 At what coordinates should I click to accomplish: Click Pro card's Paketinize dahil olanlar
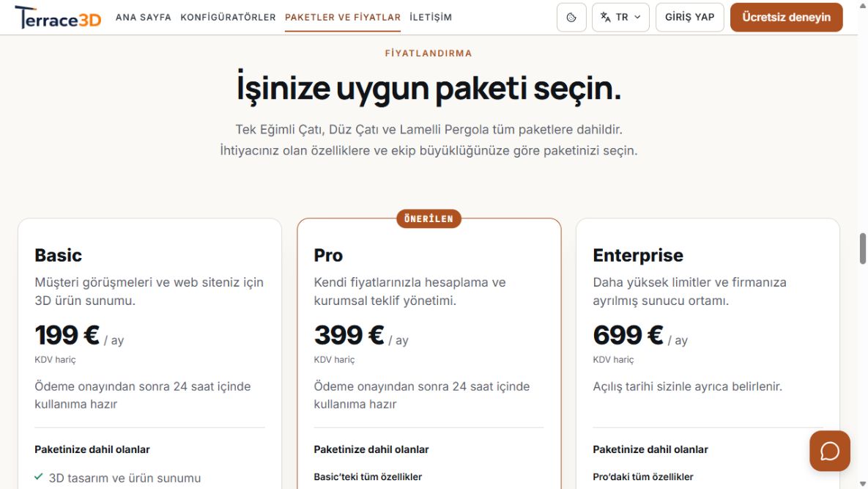[371, 449]
